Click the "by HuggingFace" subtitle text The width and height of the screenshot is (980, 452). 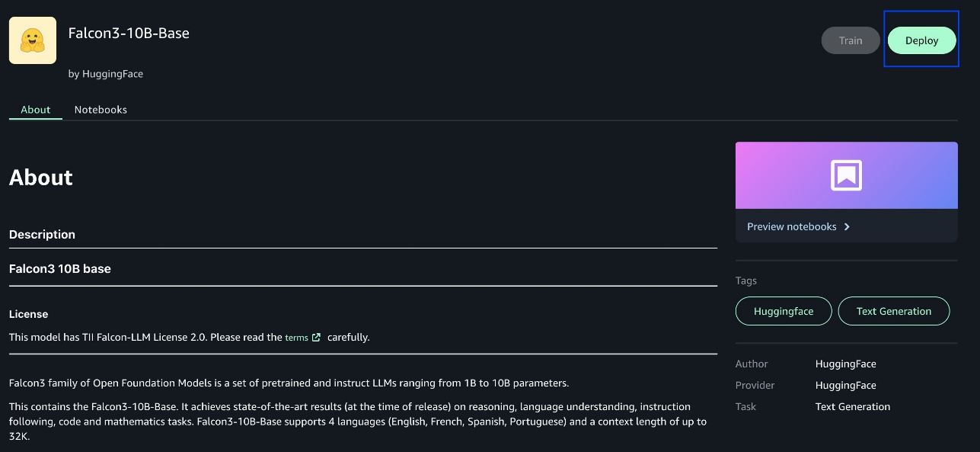[106, 74]
